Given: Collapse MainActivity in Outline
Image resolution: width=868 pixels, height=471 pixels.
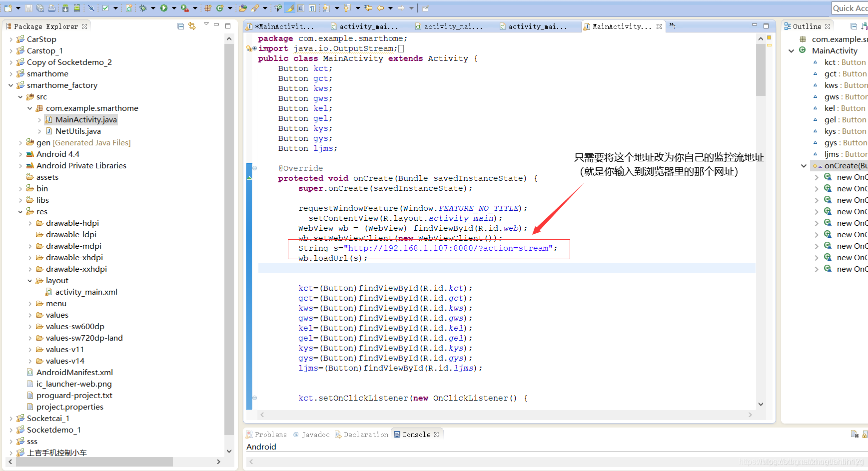Looking at the screenshot, I should (x=792, y=50).
